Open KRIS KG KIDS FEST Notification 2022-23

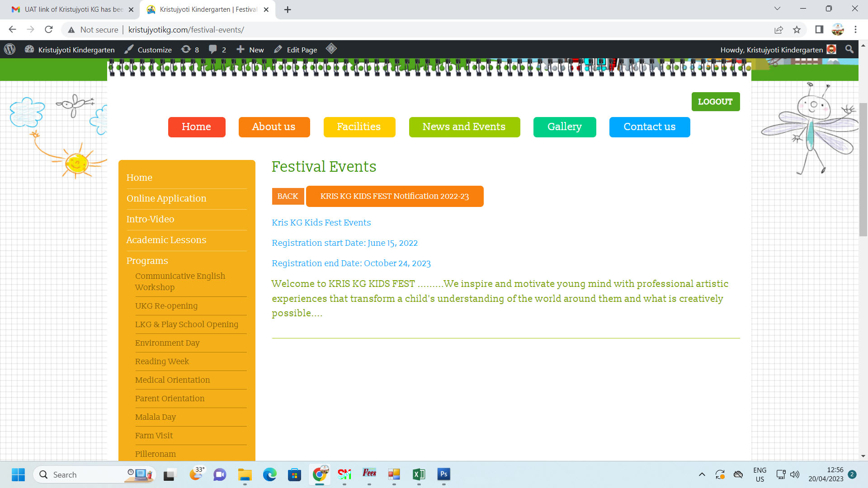coord(395,197)
